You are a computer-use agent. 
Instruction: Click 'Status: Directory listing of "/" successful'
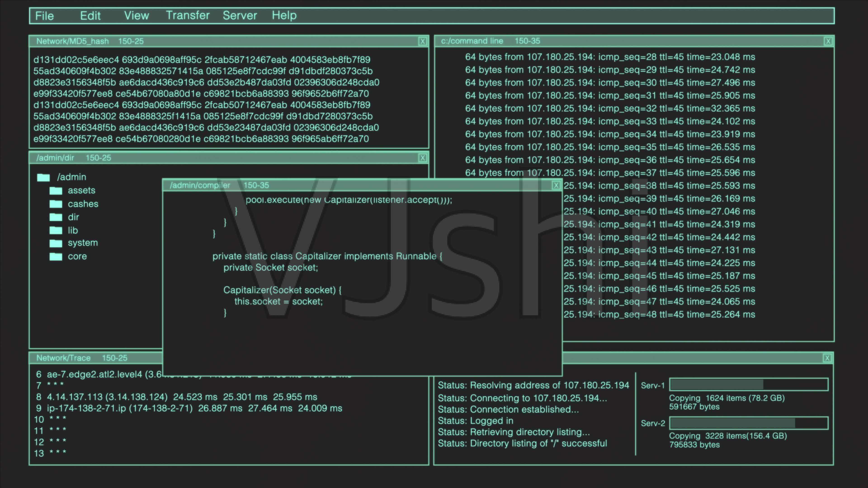click(522, 443)
